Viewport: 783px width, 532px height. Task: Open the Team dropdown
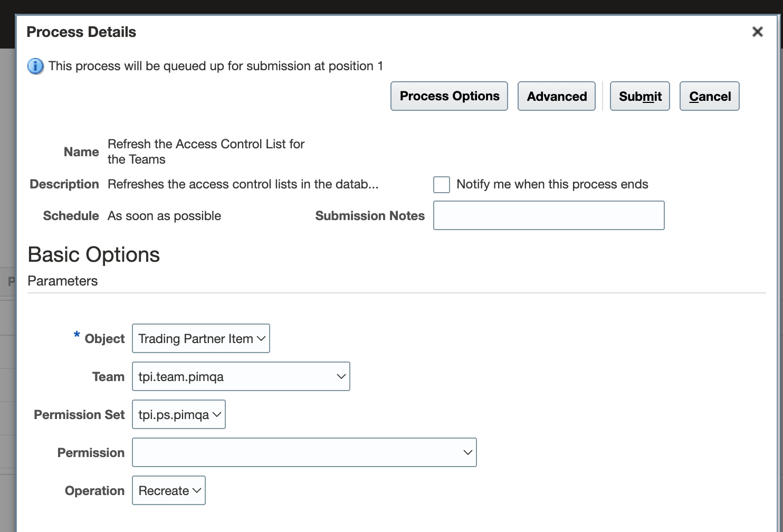point(241,376)
